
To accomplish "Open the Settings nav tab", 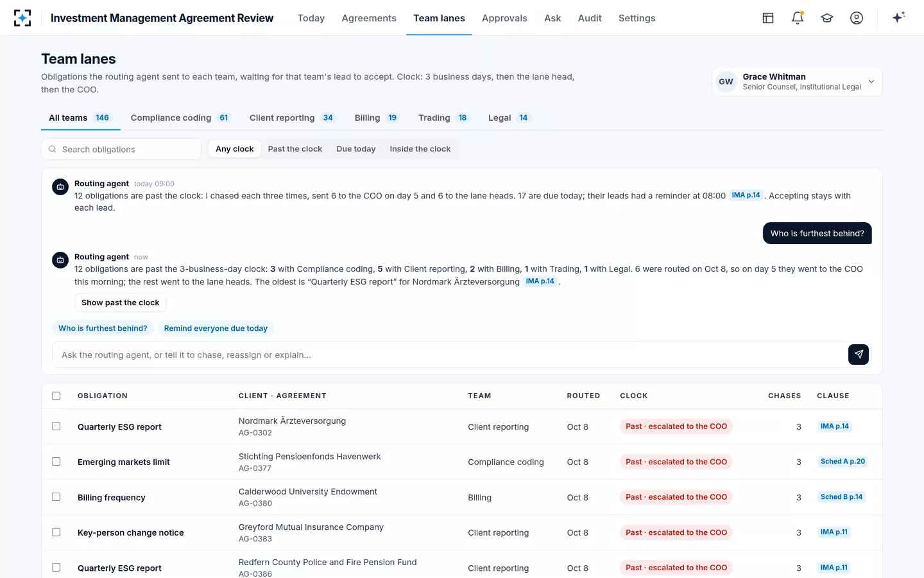I will coord(637,18).
